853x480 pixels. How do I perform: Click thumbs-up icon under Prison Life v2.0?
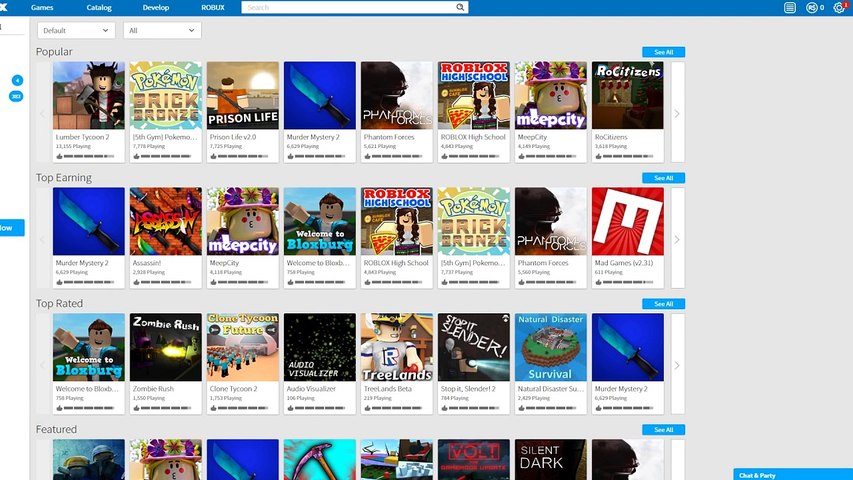click(x=213, y=156)
